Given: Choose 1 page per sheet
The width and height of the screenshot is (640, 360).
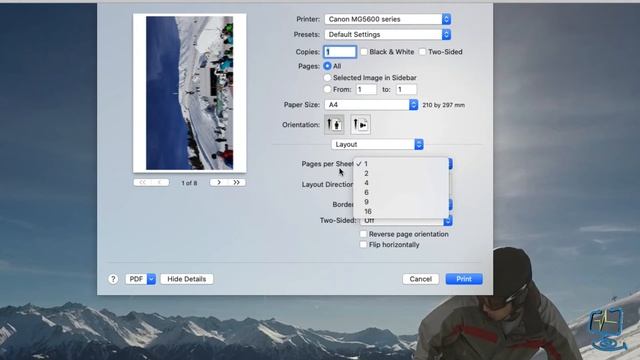Looking at the screenshot, I should [x=401, y=164].
